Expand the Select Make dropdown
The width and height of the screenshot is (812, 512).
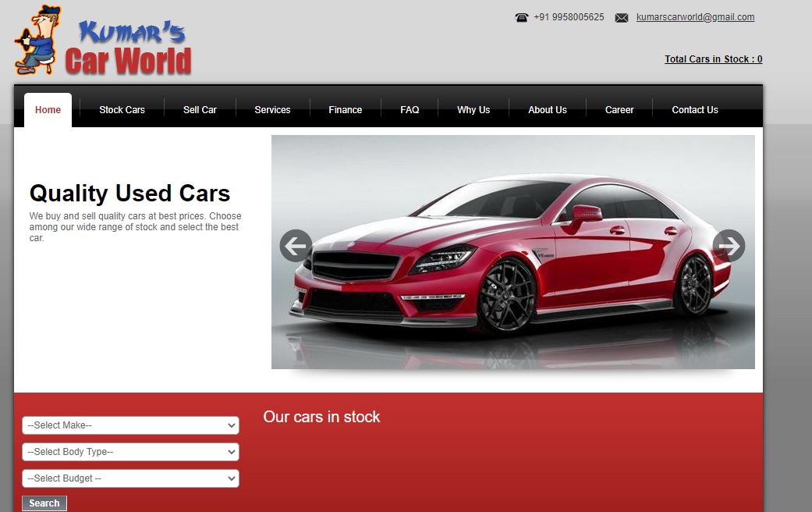click(x=130, y=425)
